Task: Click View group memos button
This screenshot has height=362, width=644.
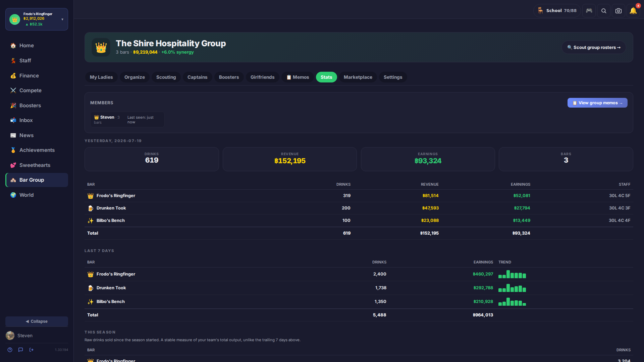Action: tap(597, 103)
